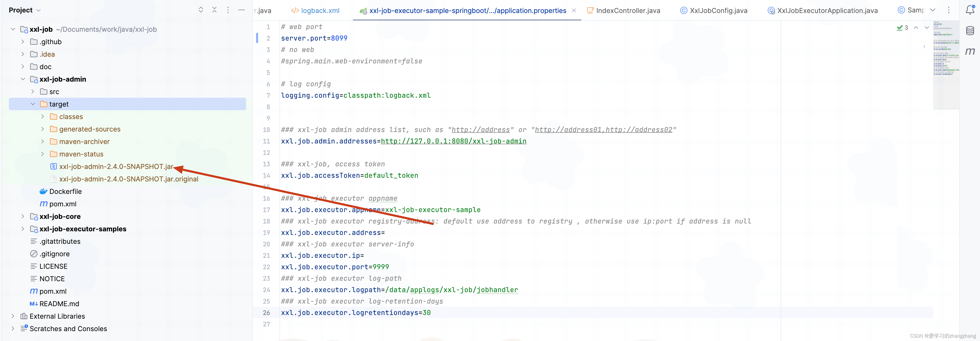Go to next highlighted problem arrow
The image size is (980, 341).
click(927, 28)
